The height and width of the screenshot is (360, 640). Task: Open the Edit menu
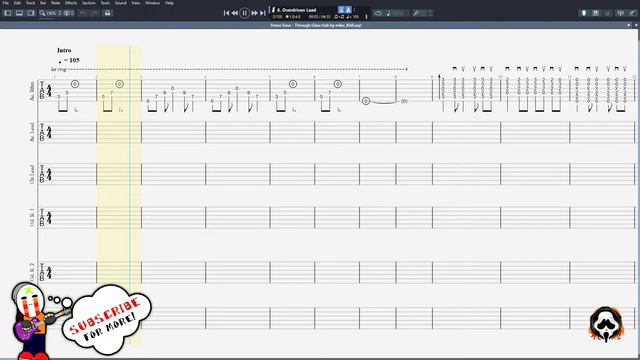(17, 3)
